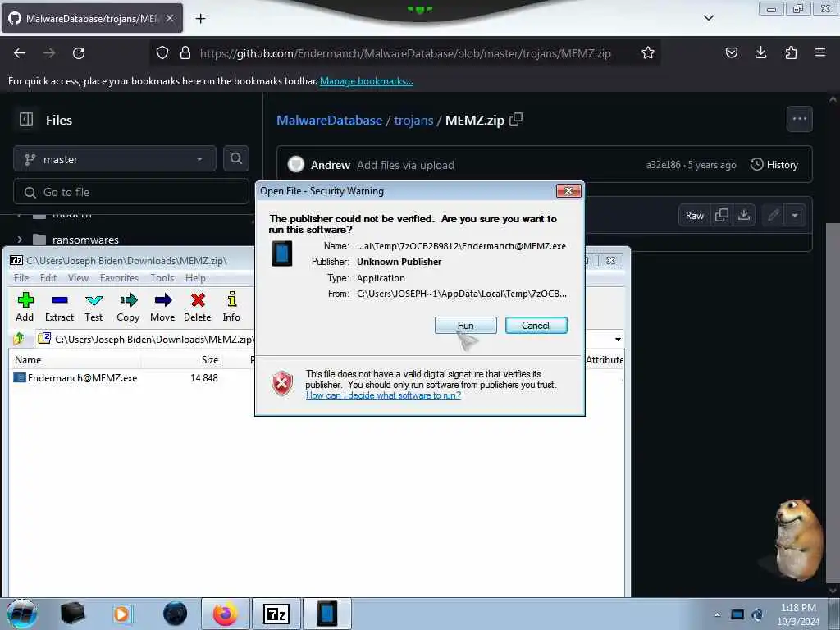Click the 7-Zip Copy toolbar icon
This screenshot has width=840, height=630.
point(128,307)
